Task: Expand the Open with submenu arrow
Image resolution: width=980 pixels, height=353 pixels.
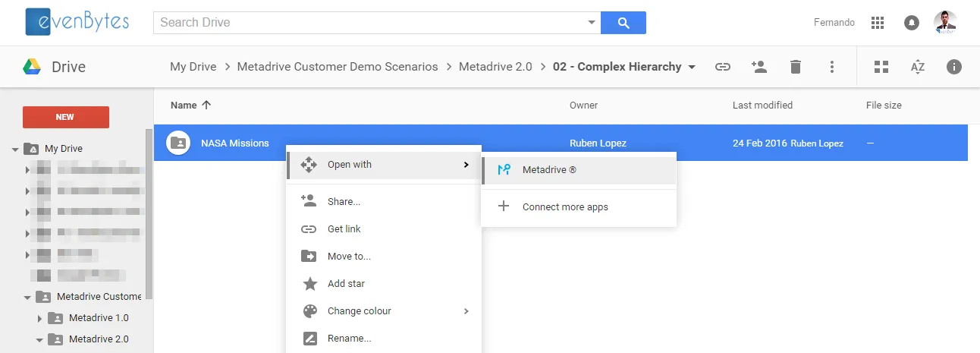Action: pyautogui.click(x=466, y=165)
